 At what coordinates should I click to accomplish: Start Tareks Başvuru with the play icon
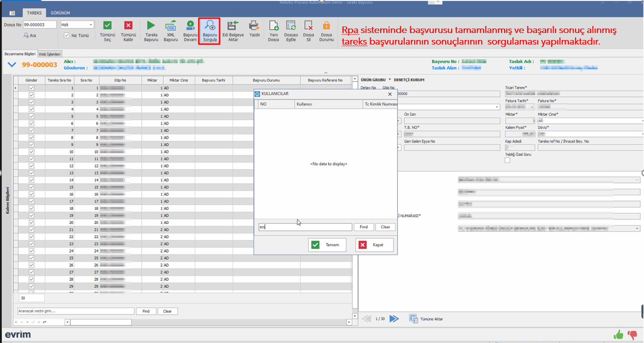(151, 25)
